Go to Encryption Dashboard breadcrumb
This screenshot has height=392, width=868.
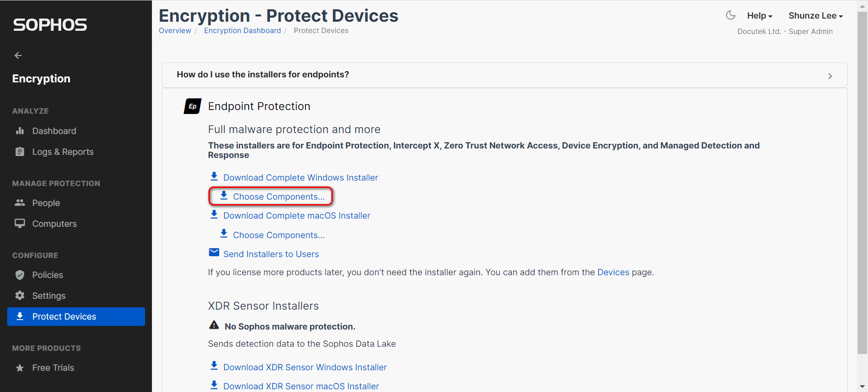pyautogui.click(x=242, y=30)
